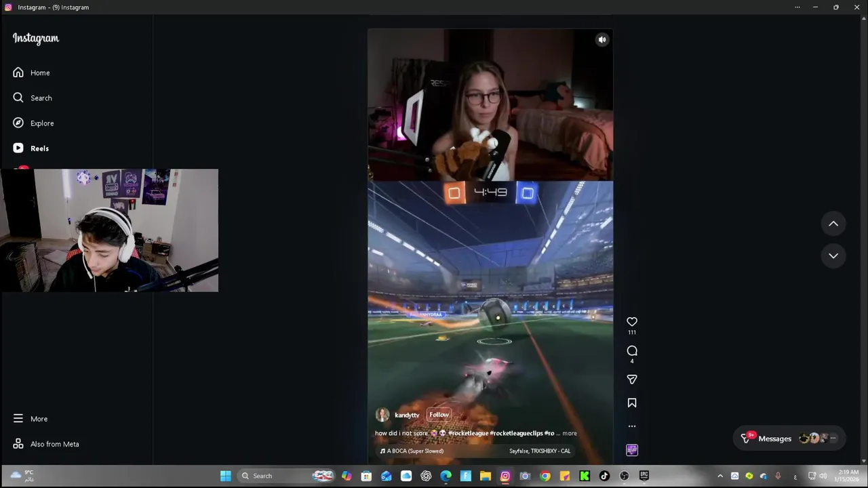The width and height of the screenshot is (868, 488).
Task: Select Reels in the sidebar
Action: pos(31,148)
